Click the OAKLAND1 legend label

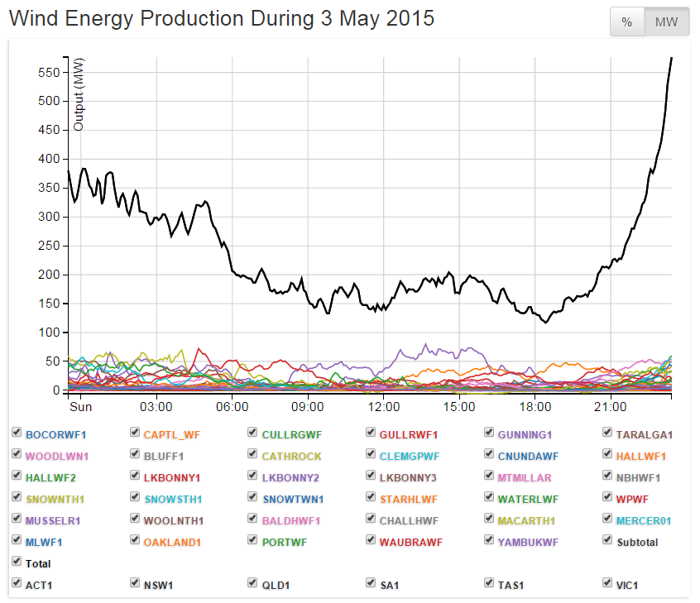pos(172,542)
